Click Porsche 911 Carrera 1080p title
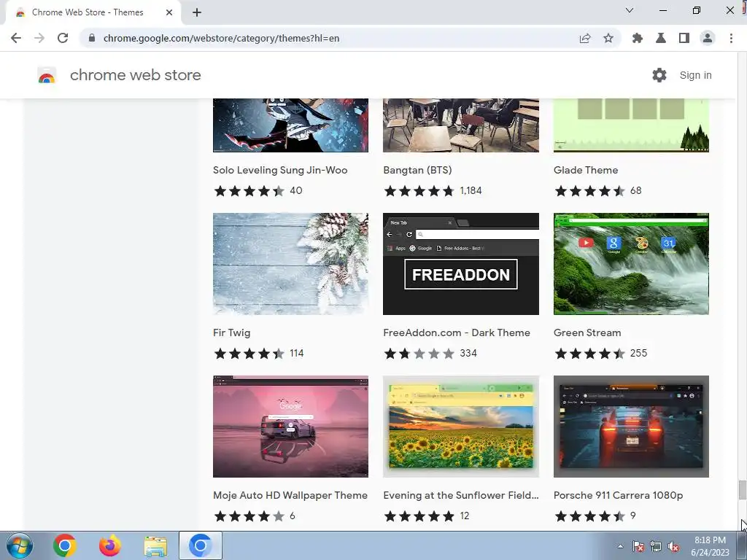The width and height of the screenshot is (747, 560). [618, 495]
